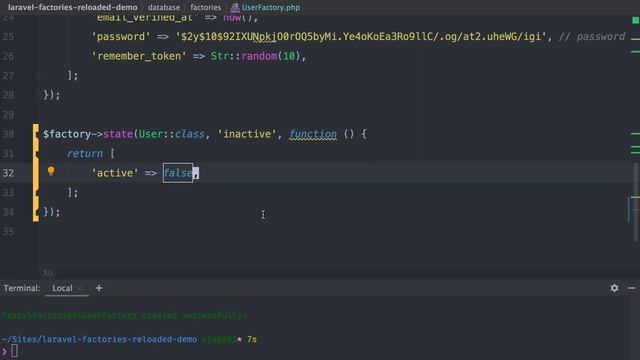Click the yellow lightbulb intention icon
The width and height of the screenshot is (640, 360).
(51, 171)
